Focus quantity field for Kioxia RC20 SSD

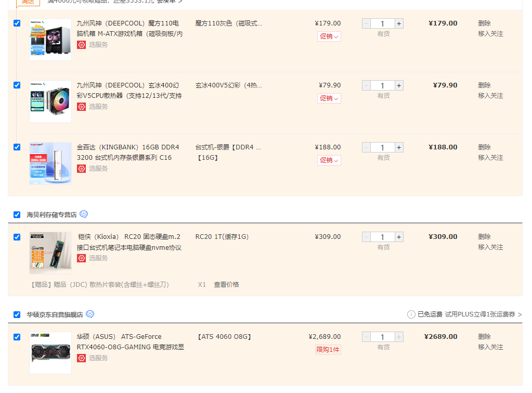383,237
